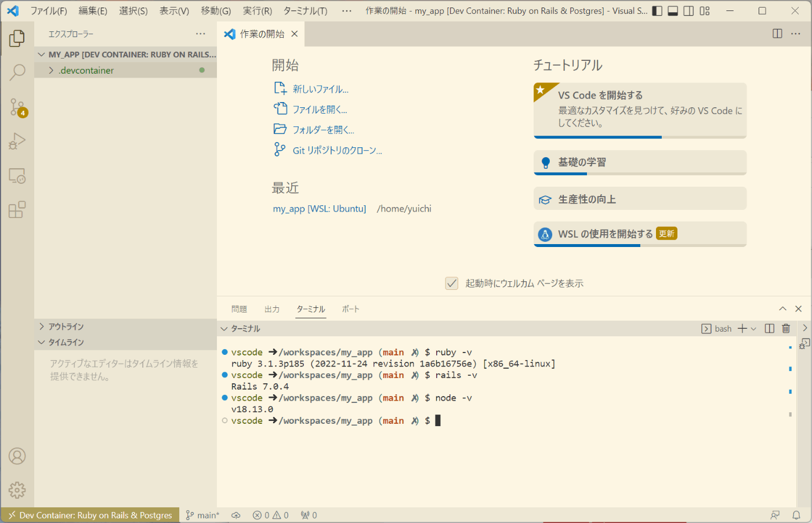Toggle bottom panel layout icon
This screenshot has width=812, height=523.
[673, 11]
